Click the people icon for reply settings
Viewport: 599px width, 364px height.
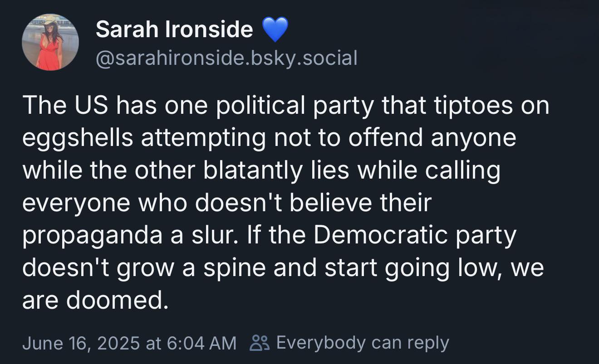point(260,342)
